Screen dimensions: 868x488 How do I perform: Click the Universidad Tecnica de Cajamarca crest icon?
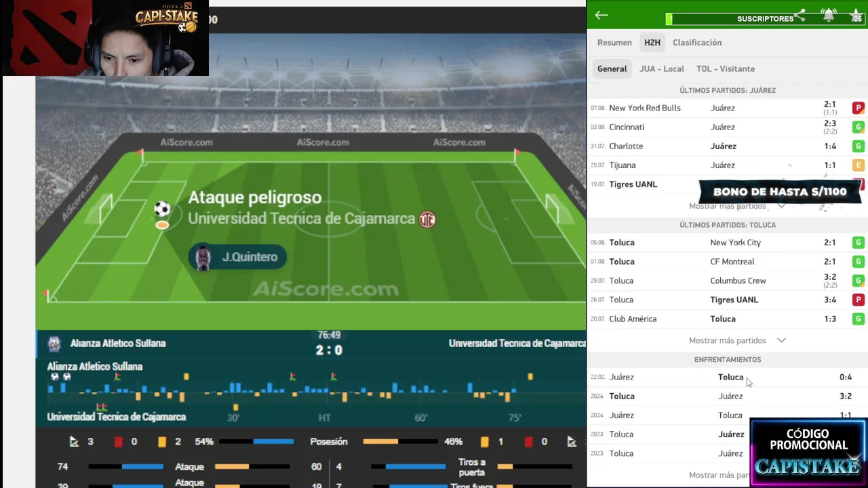click(x=427, y=219)
